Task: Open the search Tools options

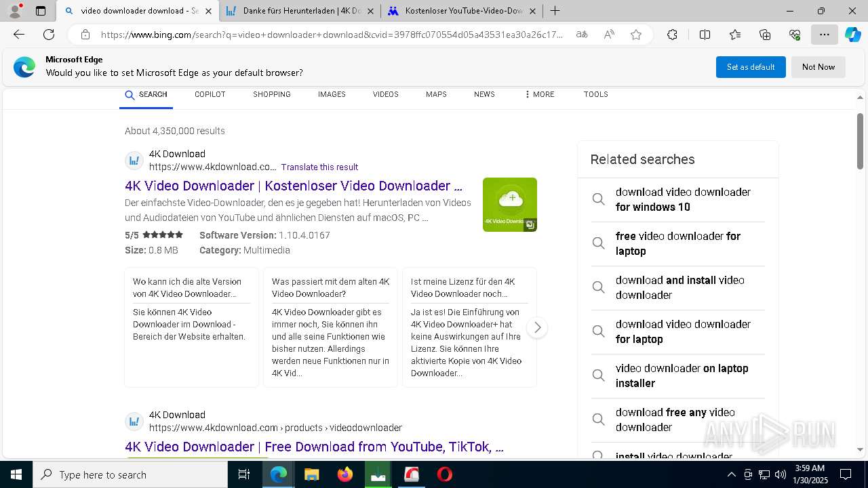Action: [596, 95]
